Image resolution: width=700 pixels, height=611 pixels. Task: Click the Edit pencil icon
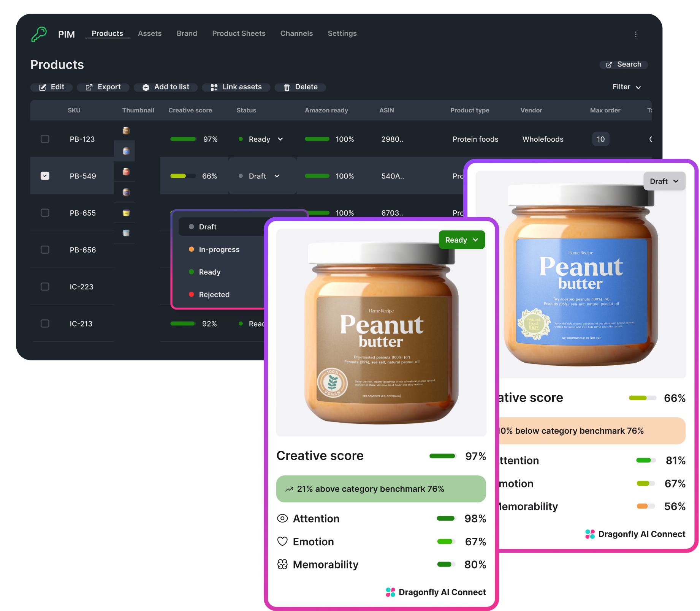point(43,87)
